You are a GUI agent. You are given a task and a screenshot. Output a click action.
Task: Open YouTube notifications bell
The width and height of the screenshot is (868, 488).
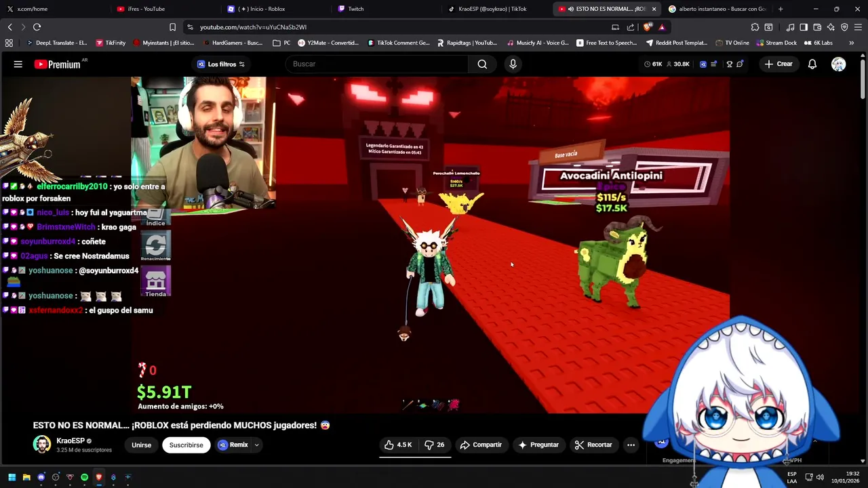[812, 64]
